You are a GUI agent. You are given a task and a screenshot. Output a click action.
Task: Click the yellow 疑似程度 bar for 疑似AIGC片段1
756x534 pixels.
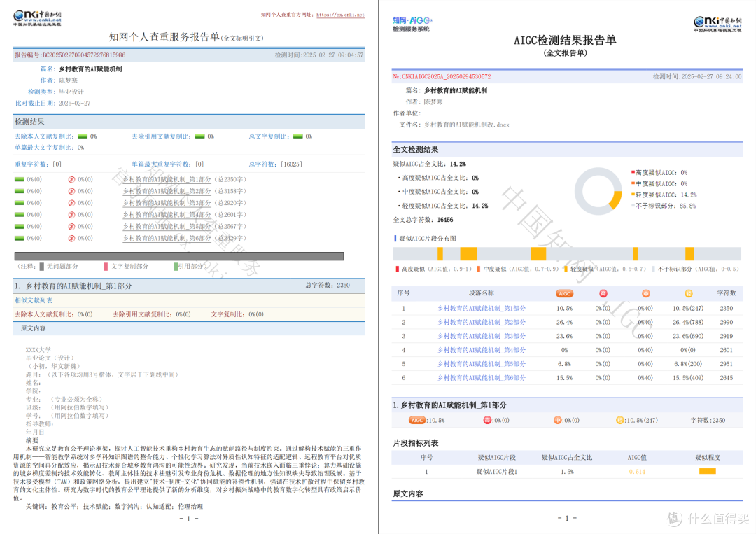point(707,471)
